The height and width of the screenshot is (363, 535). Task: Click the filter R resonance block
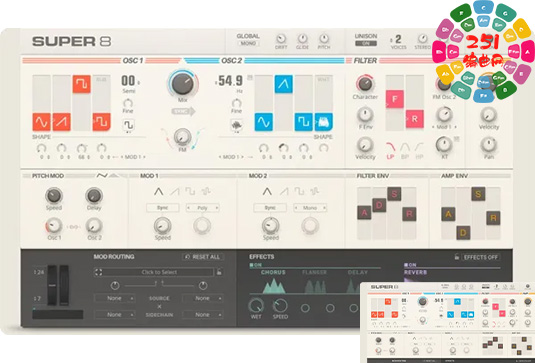point(415,119)
